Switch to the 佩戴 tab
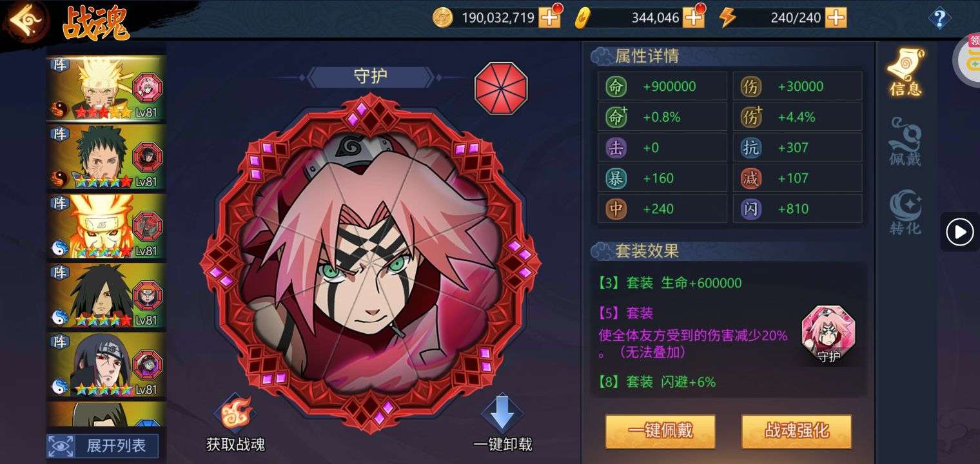The image size is (980, 464). 905,142
